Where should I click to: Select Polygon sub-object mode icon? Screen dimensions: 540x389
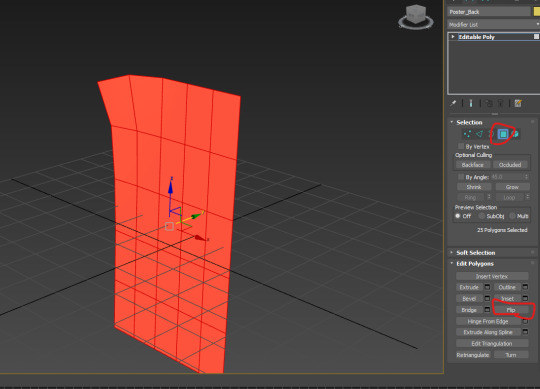(x=503, y=134)
